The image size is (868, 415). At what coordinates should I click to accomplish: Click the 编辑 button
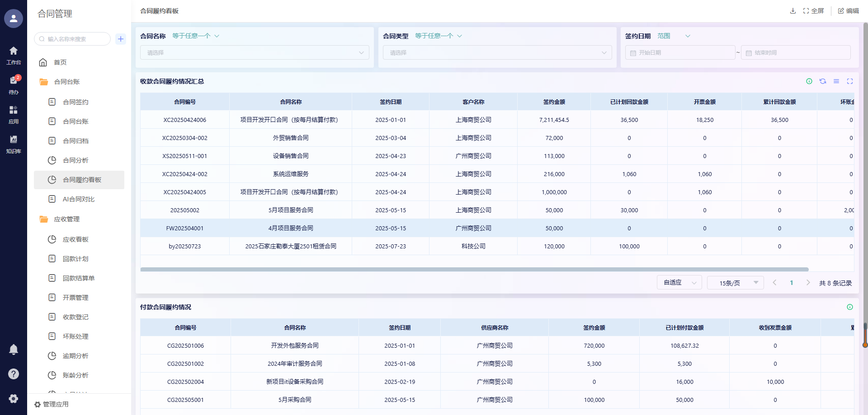click(849, 11)
